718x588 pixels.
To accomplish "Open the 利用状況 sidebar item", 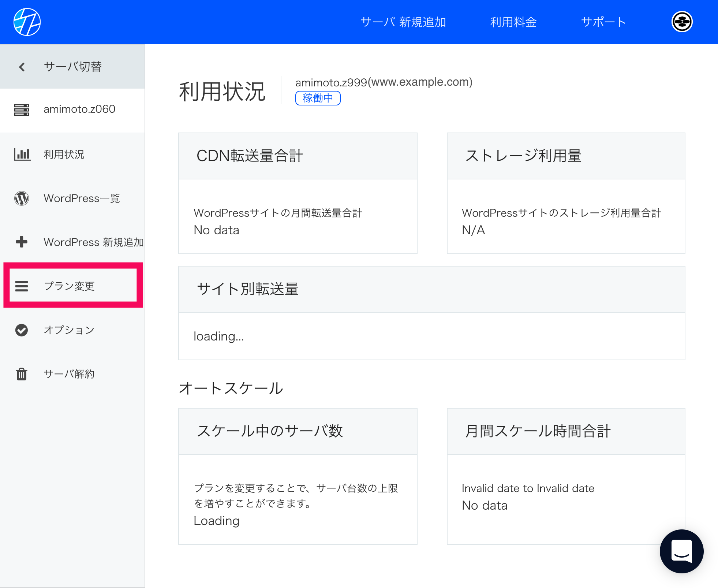I will (72, 154).
